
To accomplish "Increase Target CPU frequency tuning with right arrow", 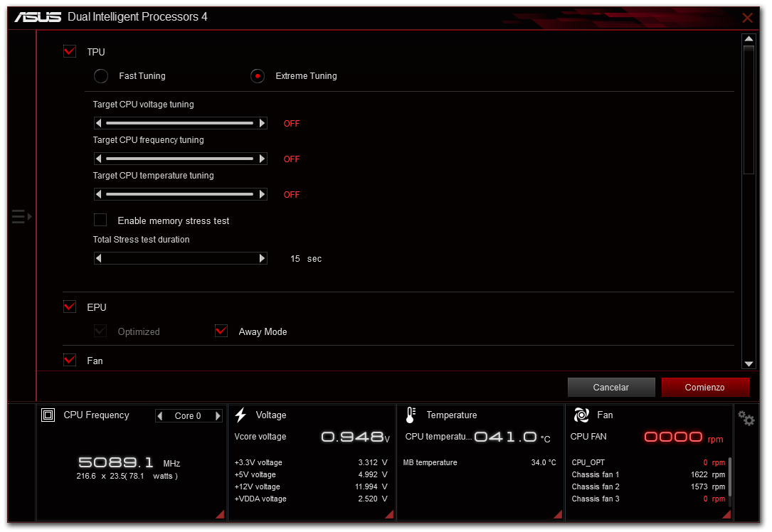I will tap(263, 159).
